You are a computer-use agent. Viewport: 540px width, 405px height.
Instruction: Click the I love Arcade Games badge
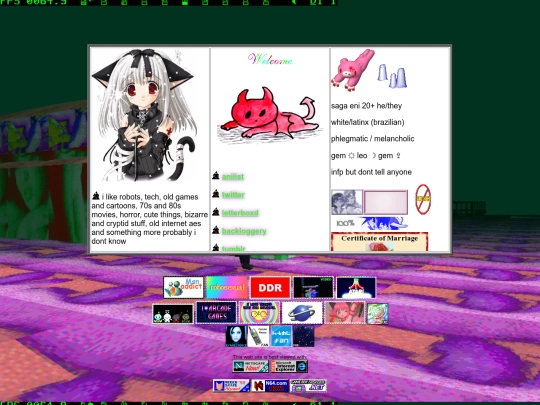tap(216, 313)
